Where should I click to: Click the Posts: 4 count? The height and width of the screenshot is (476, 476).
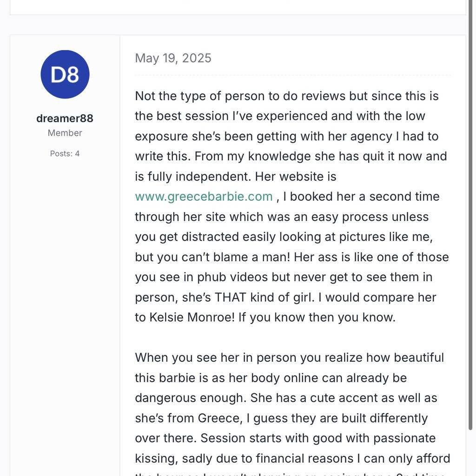[x=65, y=153]
